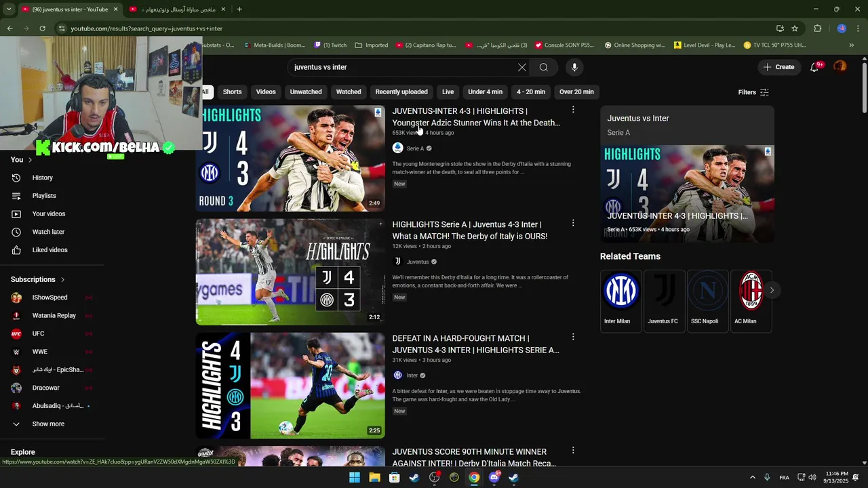868x488 pixels.
Task: Filter results by 4 - 20 min
Action: [x=531, y=91]
